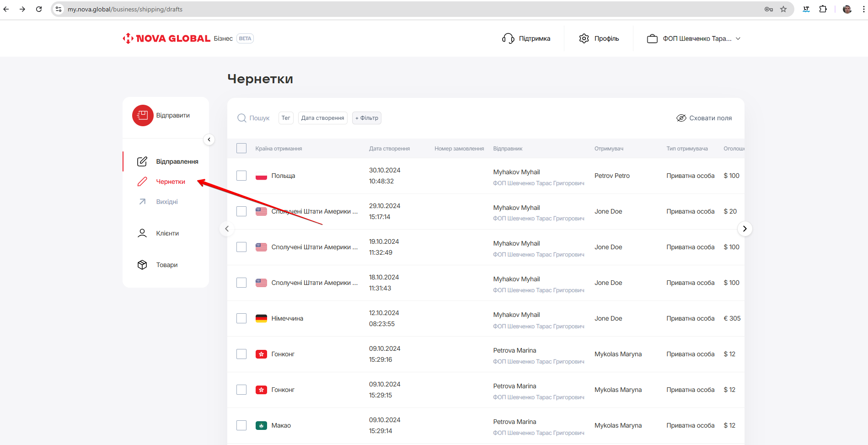Expand the ФОП Шевченко account dropdown
Viewport: 868px width, 445px height.
(x=694, y=38)
